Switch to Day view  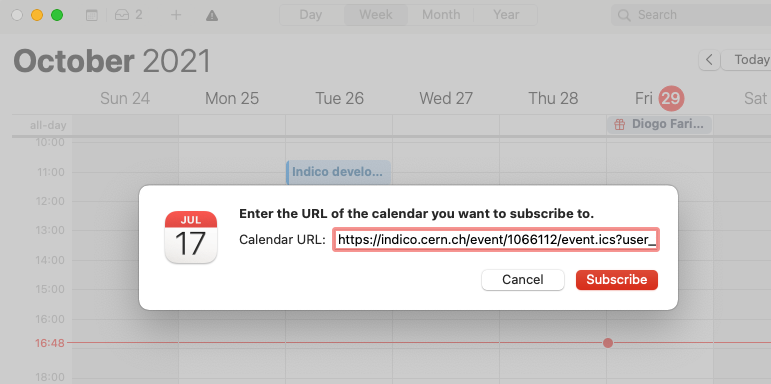point(311,15)
